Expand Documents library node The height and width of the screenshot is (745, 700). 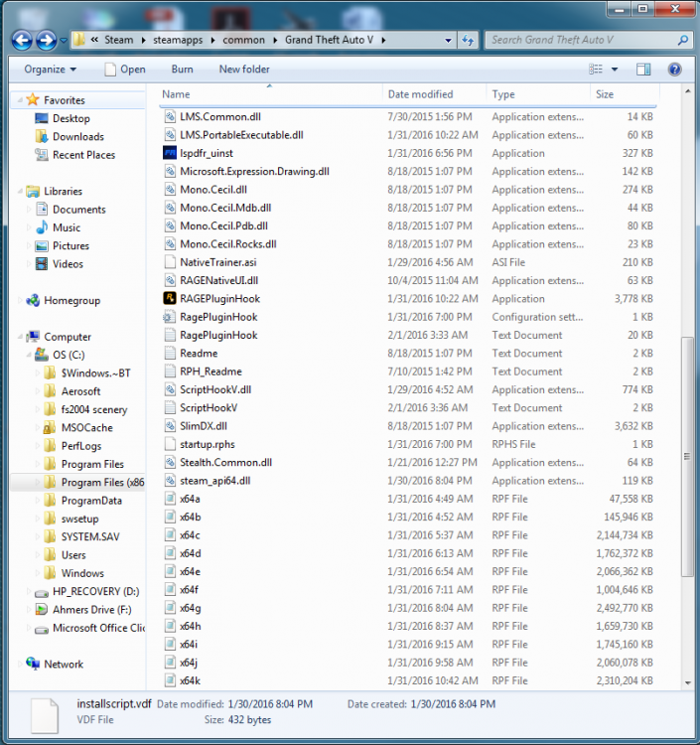[x=29, y=210]
